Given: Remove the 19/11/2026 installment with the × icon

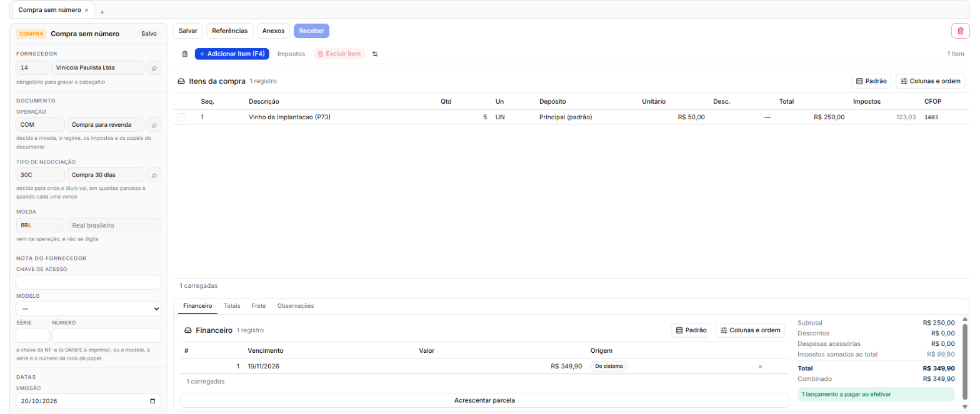Looking at the screenshot, I should 760,367.
